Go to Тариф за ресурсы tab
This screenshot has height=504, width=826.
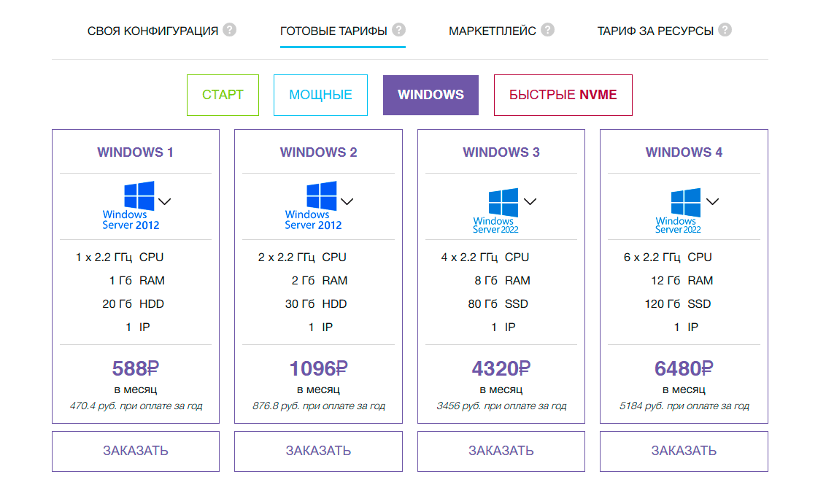[655, 31]
